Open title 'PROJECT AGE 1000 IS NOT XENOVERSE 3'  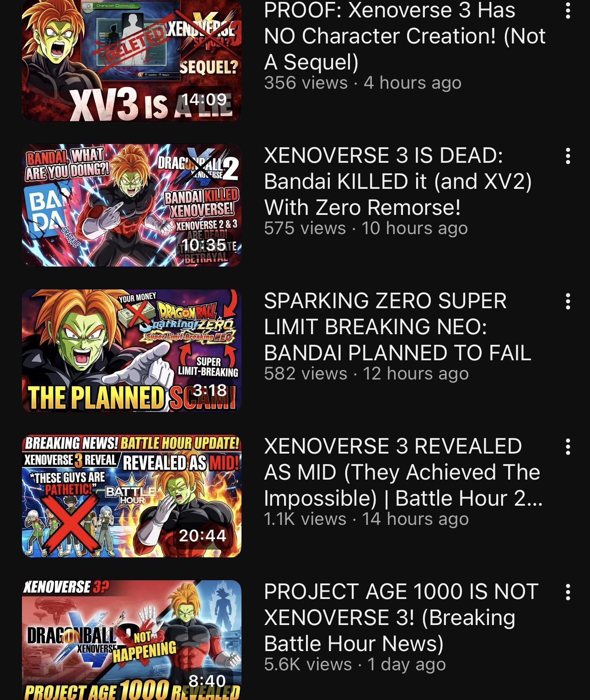pos(401,618)
